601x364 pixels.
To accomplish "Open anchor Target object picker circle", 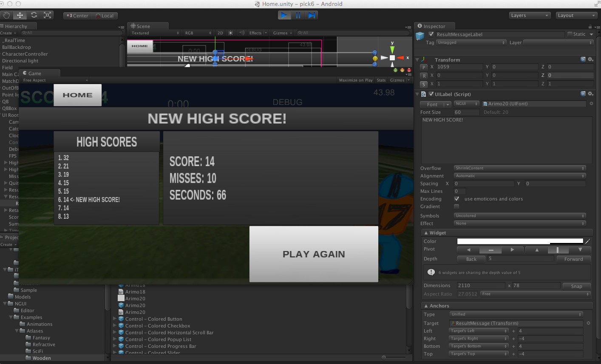I will click(x=588, y=323).
